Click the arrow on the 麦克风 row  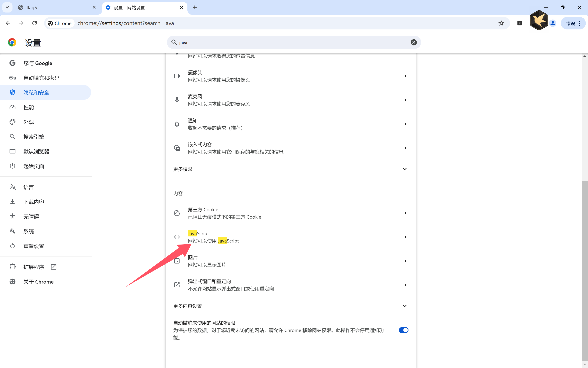pyautogui.click(x=406, y=100)
